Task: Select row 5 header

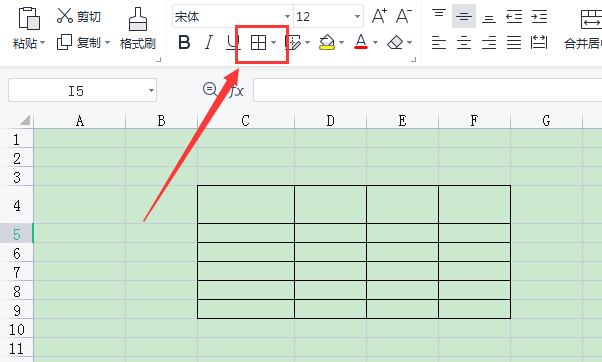Action: pyautogui.click(x=17, y=234)
